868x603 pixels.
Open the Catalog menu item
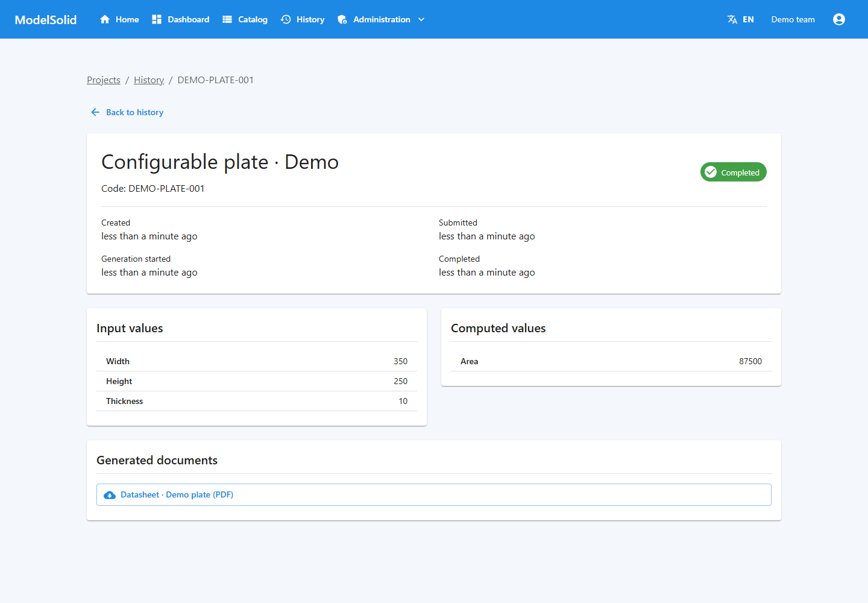pos(245,19)
